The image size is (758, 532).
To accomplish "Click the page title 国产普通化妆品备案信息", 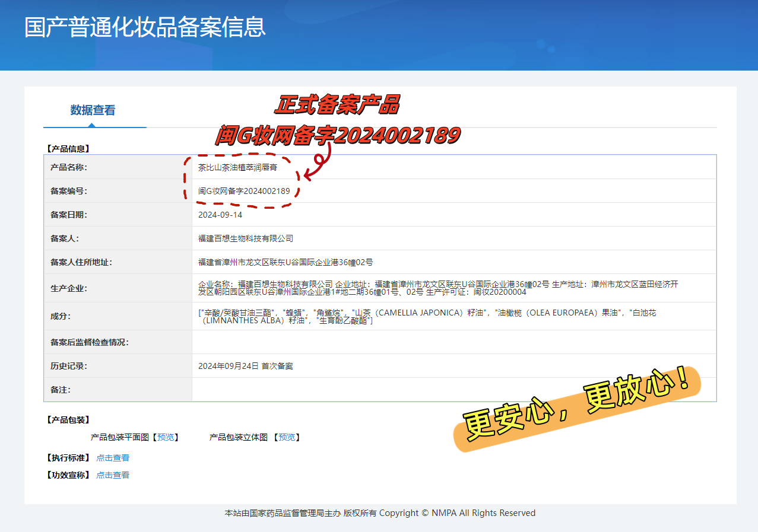I will (145, 28).
